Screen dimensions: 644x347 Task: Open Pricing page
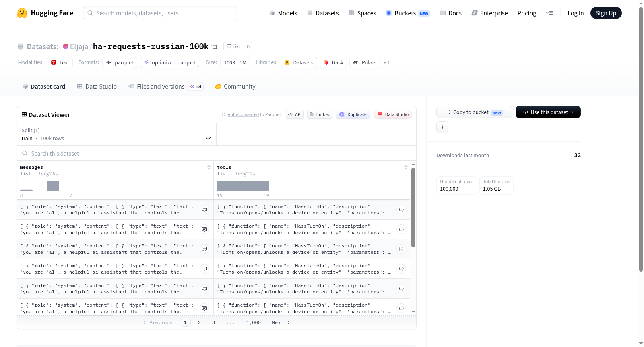click(527, 13)
